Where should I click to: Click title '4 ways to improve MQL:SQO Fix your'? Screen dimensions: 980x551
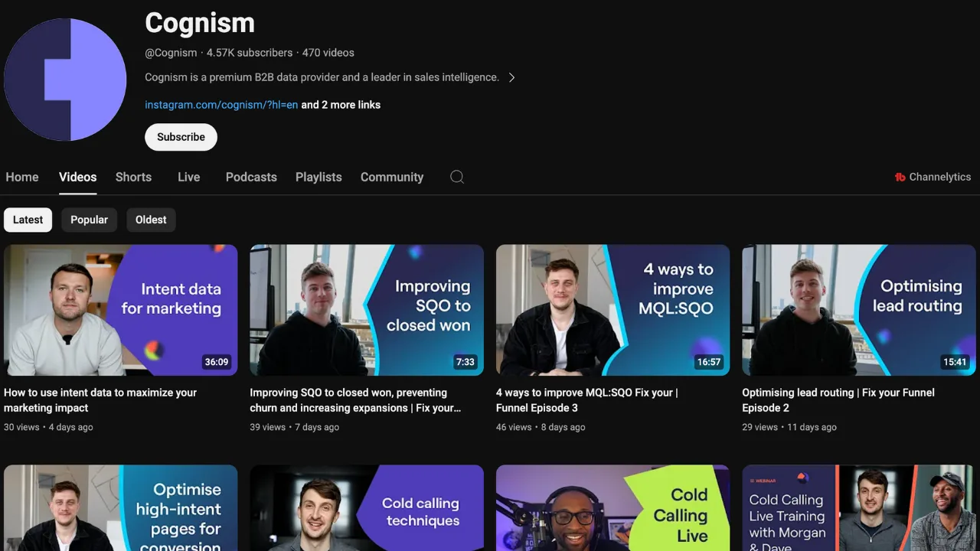pos(586,400)
